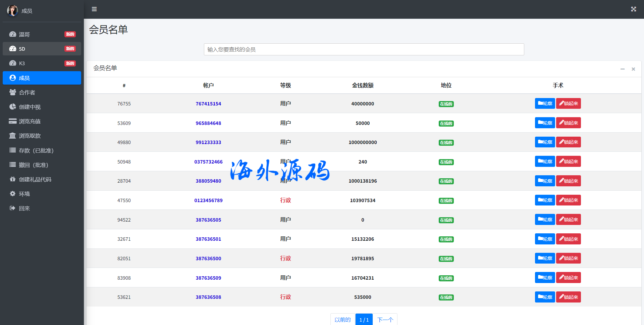Viewport: 644px width, 325px height.
Task: Open 合作者 in the sidebar
Action: pos(27,92)
